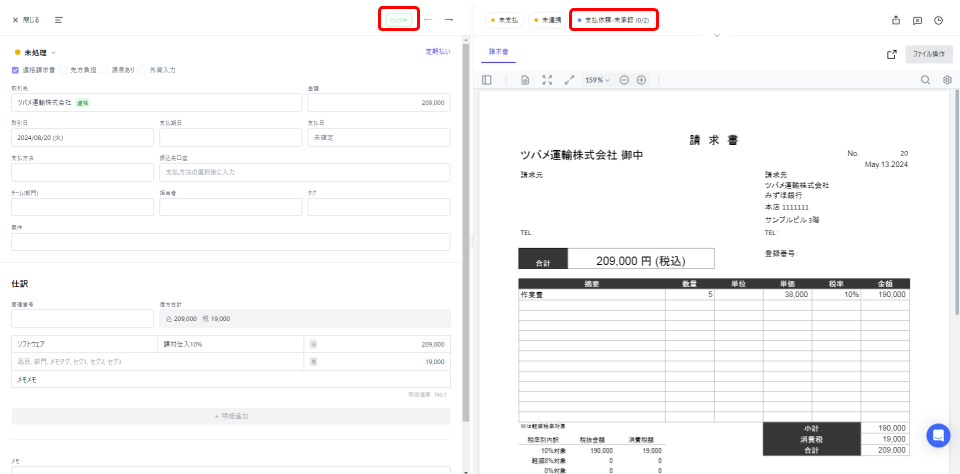
Task: Open the 支払依頼-未承認 (0/2) status chip
Action: point(613,20)
